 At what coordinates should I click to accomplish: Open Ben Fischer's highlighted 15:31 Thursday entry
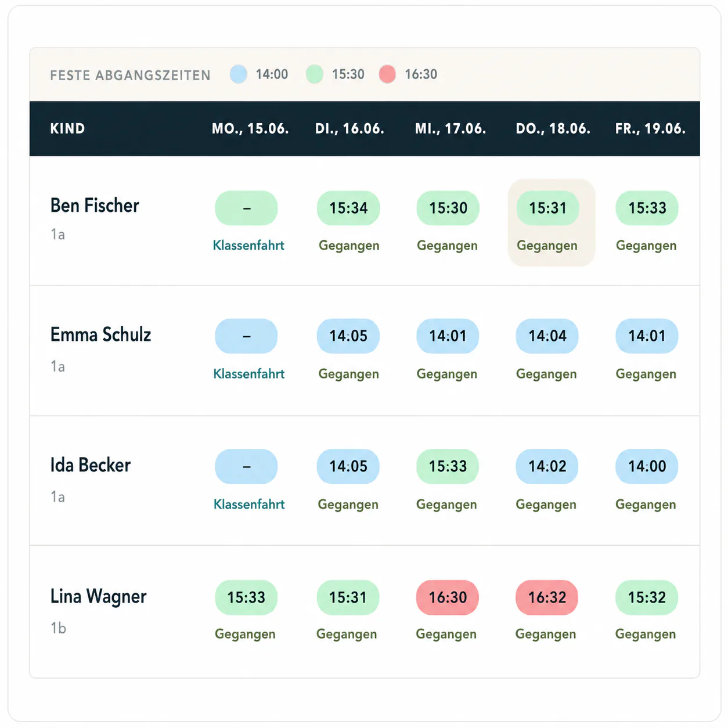[x=551, y=223]
